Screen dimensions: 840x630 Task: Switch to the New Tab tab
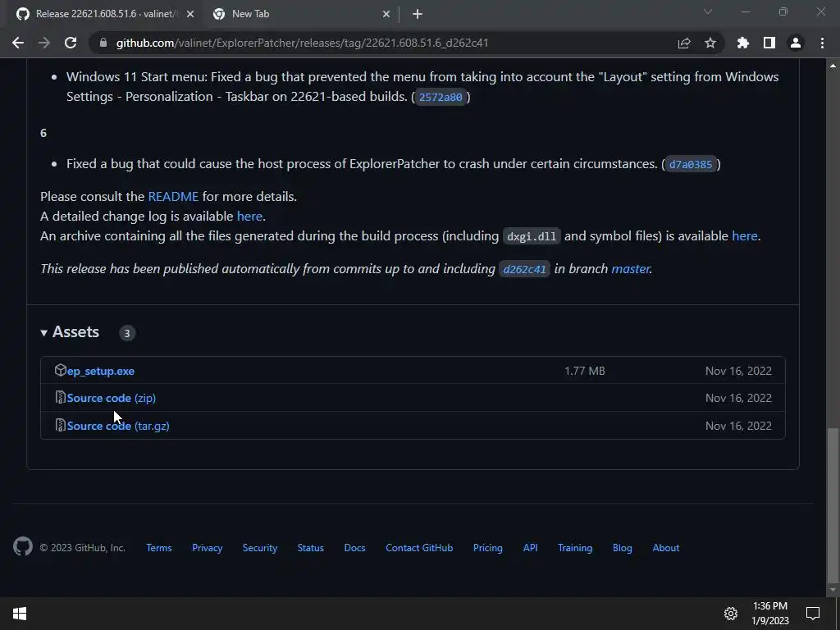tap(300, 14)
